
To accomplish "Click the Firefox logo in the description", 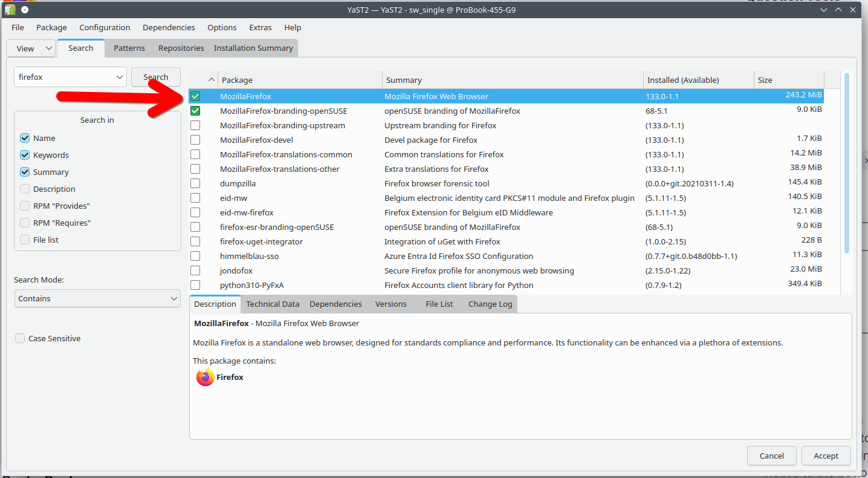I will pos(206,377).
